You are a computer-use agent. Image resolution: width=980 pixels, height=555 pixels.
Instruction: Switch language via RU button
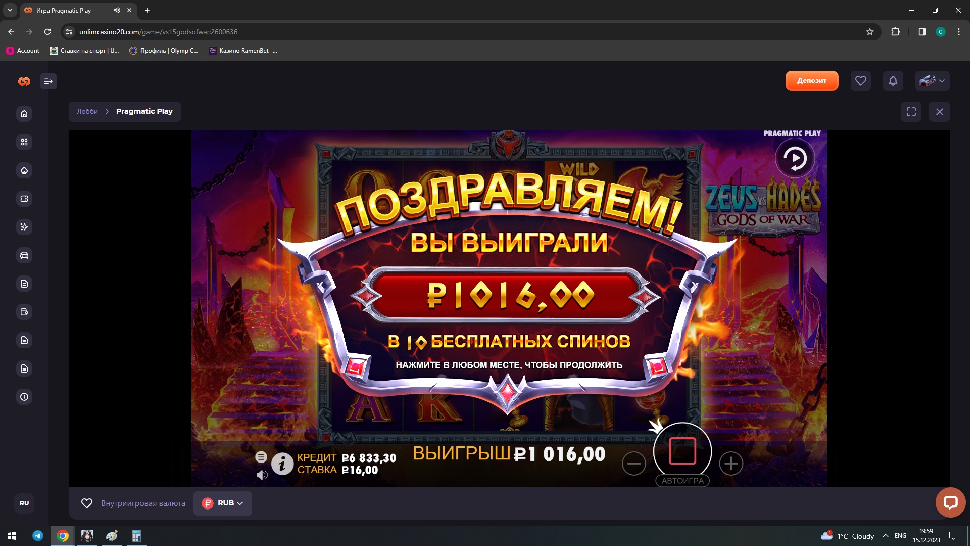pos(24,503)
